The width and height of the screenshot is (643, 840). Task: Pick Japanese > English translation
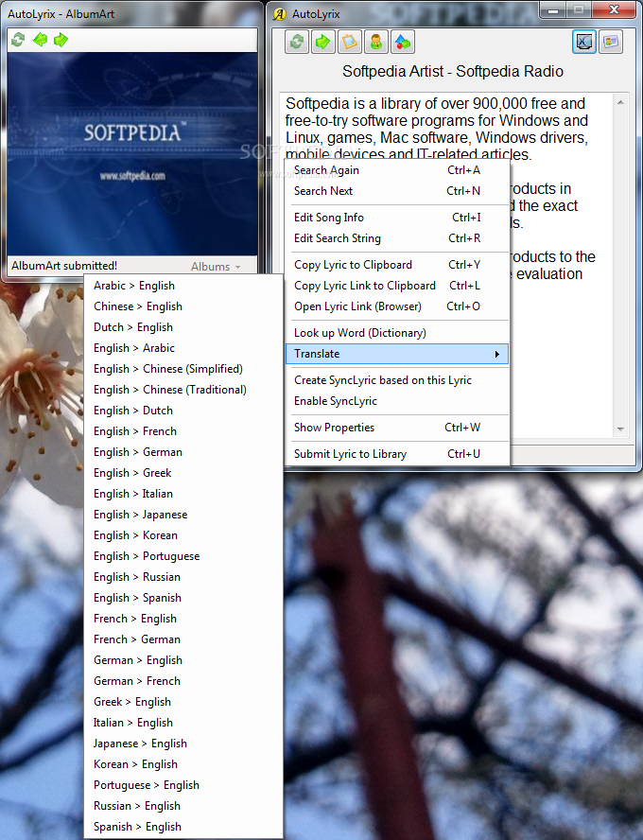[183, 744]
